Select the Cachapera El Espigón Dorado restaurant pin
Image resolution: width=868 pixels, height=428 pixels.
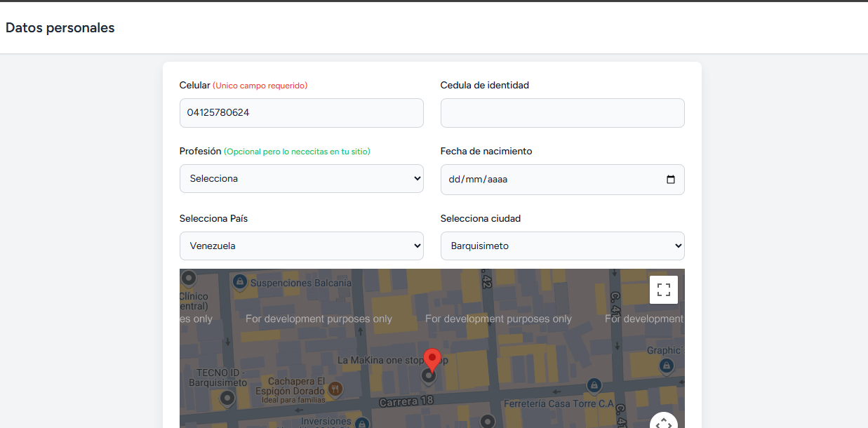336,388
